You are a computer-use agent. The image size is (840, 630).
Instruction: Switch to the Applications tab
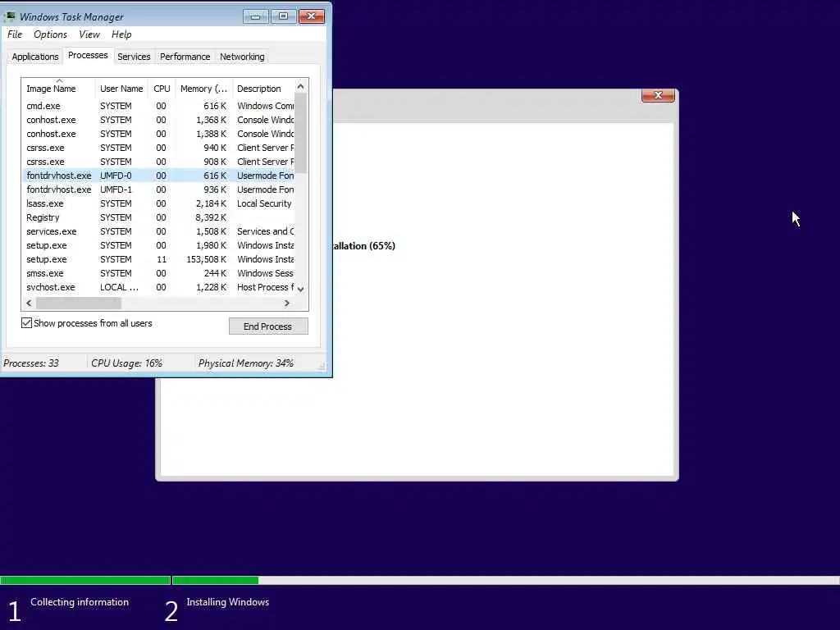pyautogui.click(x=34, y=57)
